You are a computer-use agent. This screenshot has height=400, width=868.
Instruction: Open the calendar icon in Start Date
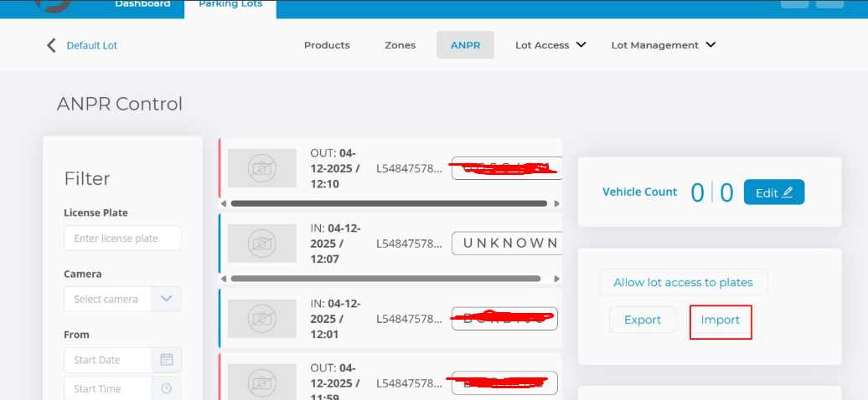point(166,360)
